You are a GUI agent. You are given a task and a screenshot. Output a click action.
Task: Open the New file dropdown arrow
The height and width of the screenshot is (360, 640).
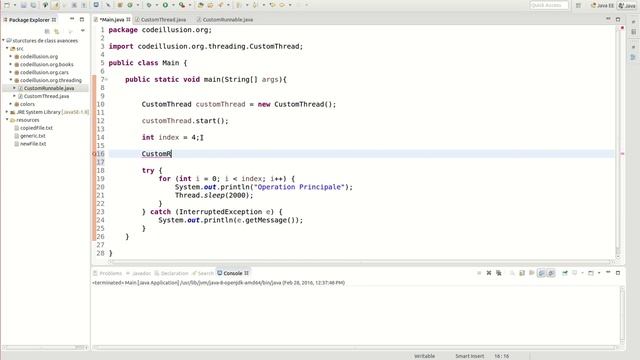point(15,5)
